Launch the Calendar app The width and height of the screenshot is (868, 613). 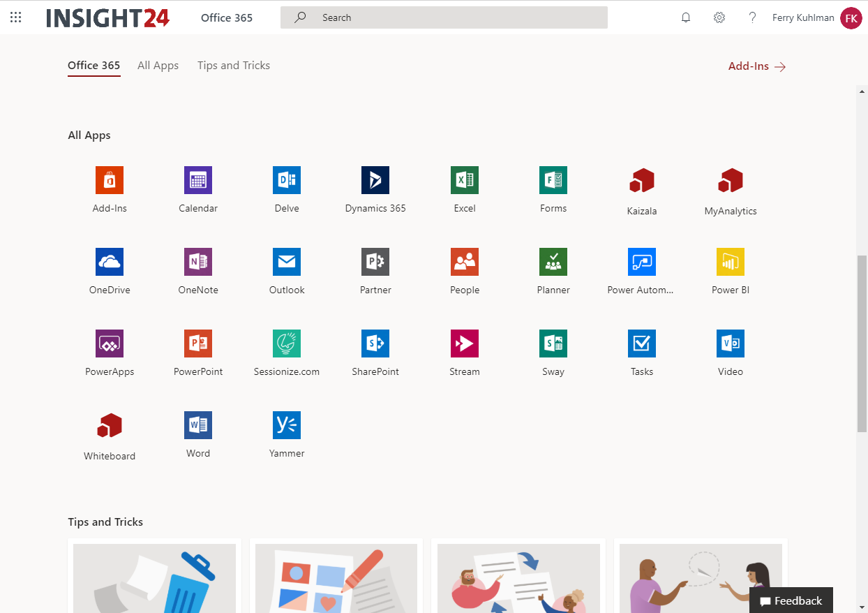198,180
